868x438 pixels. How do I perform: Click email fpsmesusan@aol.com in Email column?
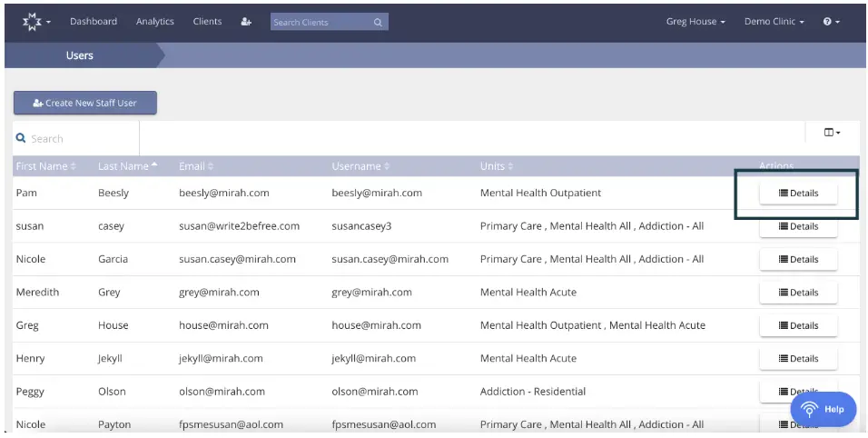(x=231, y=424)
